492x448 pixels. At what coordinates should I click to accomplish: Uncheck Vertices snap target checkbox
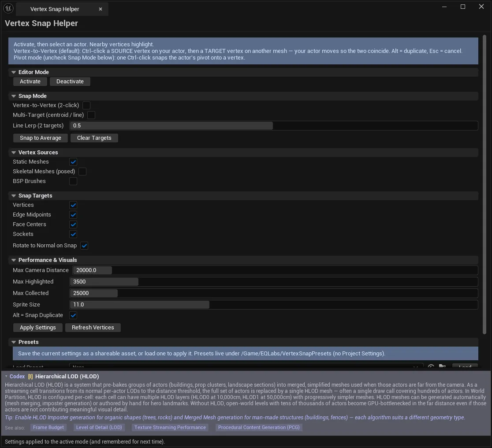coord(73,205)
